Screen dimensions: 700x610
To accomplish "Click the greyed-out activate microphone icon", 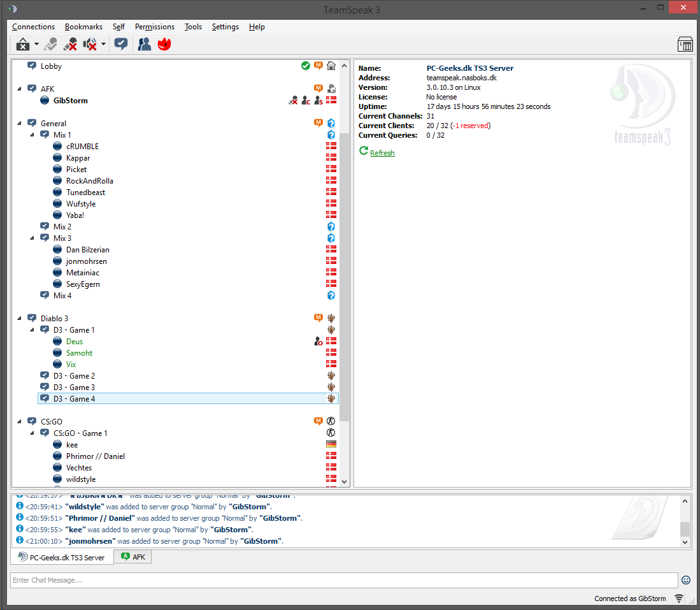I will pyautogui.click(x=50, y=44).
